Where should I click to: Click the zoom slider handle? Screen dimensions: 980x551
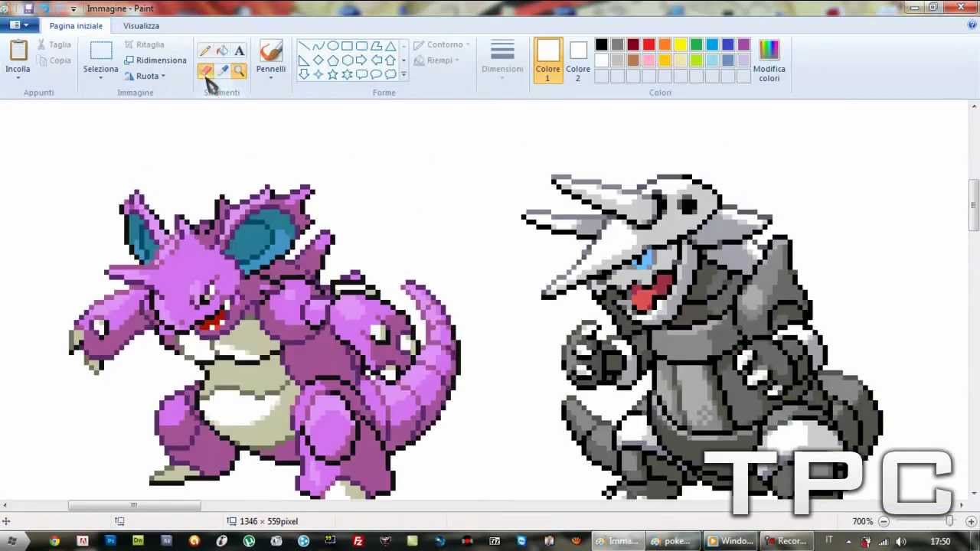point(950,521)
